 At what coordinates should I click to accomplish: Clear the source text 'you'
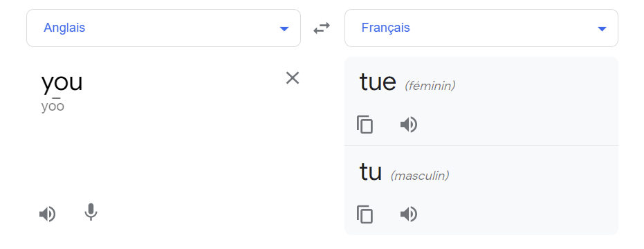293,77
